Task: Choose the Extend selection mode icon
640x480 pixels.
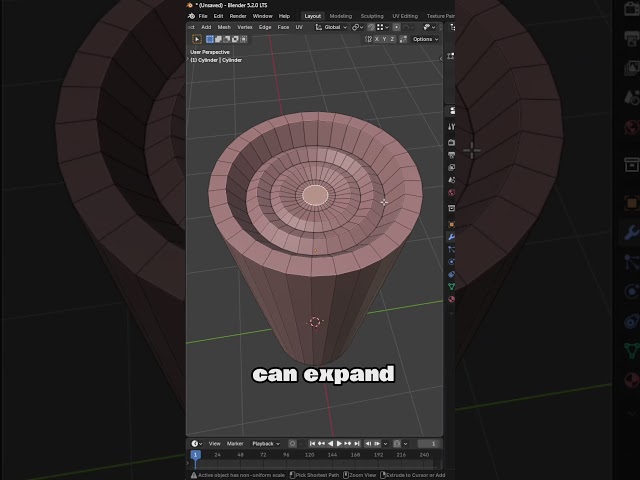Action: point(218,39)
